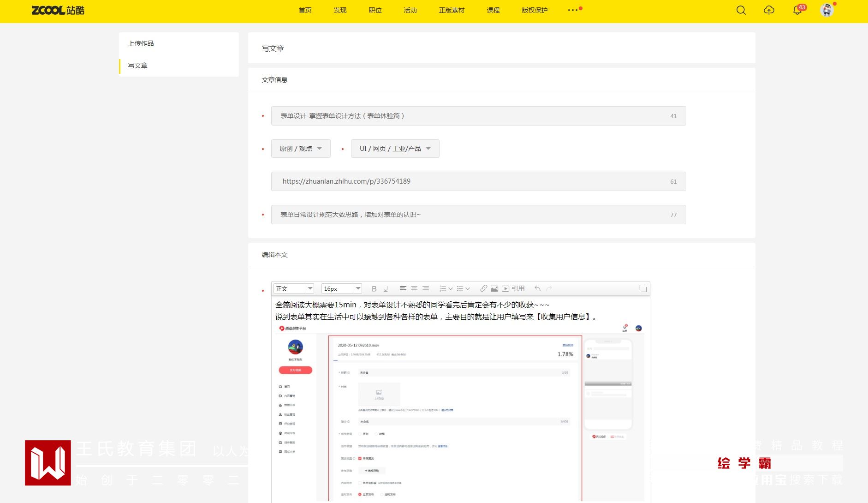Undo the last edit in editor
This screenshot has height=503, width=868.
click(537, 289)
